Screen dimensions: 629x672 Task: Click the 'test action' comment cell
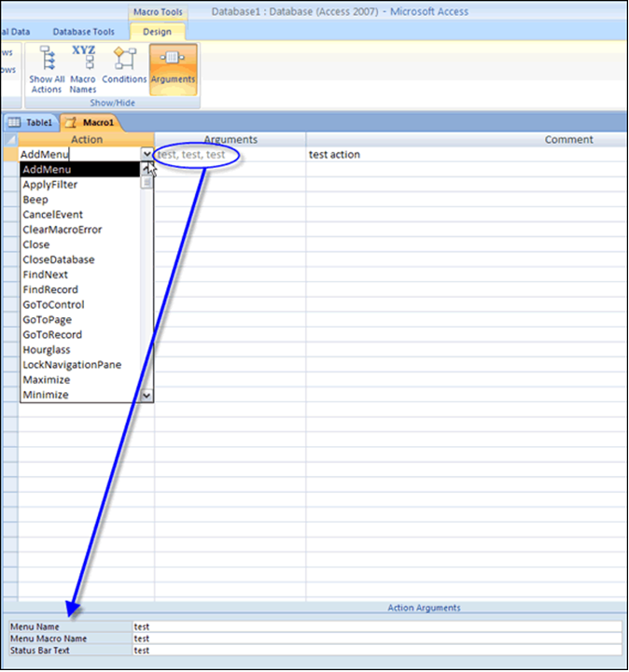467,155
